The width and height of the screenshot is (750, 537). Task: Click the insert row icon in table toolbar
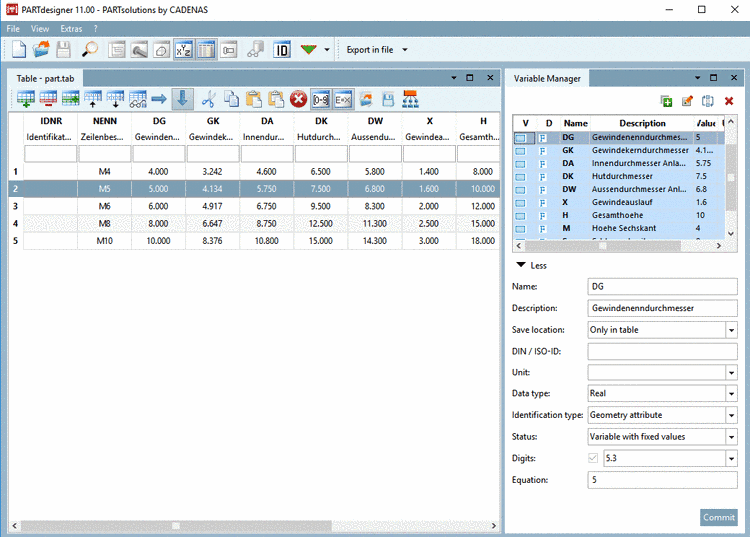(x=25, y=98)
